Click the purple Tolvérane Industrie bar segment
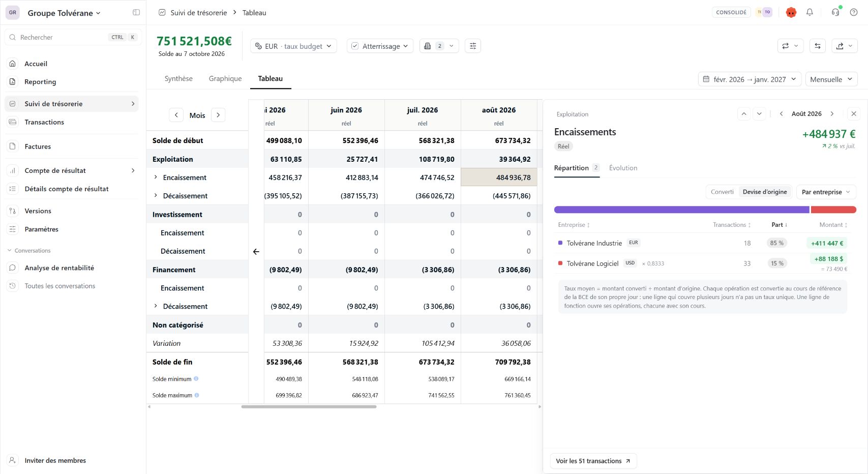 pyautogui.click(x=681, y=210)
